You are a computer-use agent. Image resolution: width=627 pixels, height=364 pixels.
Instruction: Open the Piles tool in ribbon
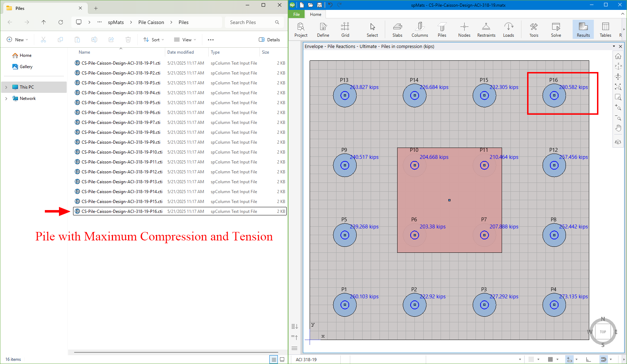point(442,30)
